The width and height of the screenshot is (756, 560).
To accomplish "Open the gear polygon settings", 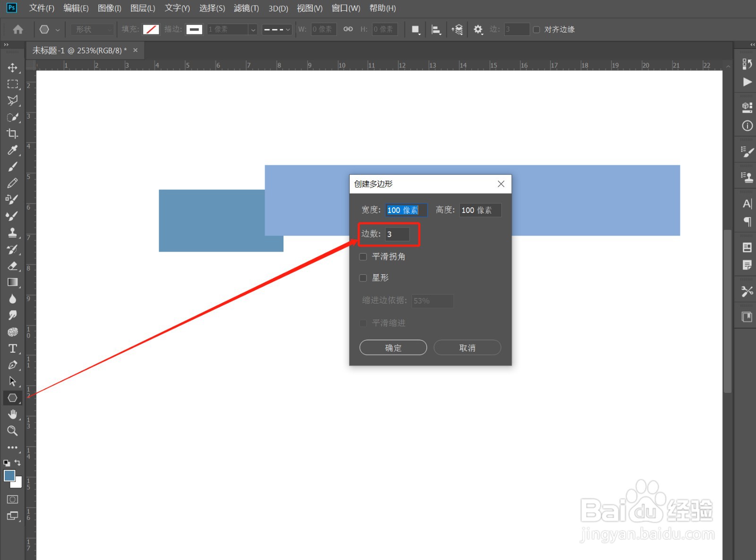I will (478, 29).
